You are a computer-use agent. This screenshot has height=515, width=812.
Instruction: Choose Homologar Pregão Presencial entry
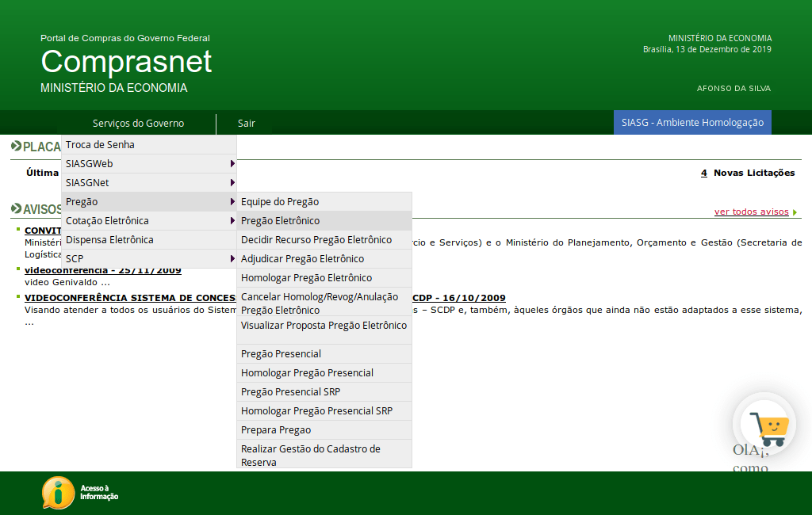coord(324,373)
